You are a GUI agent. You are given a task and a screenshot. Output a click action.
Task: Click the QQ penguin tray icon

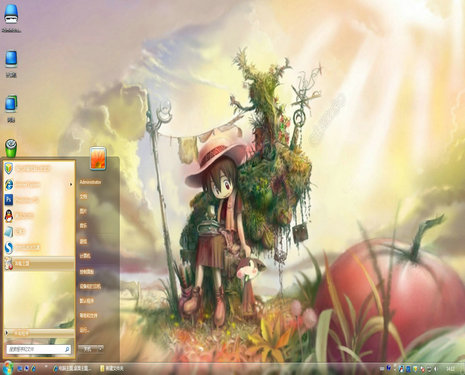402,369
